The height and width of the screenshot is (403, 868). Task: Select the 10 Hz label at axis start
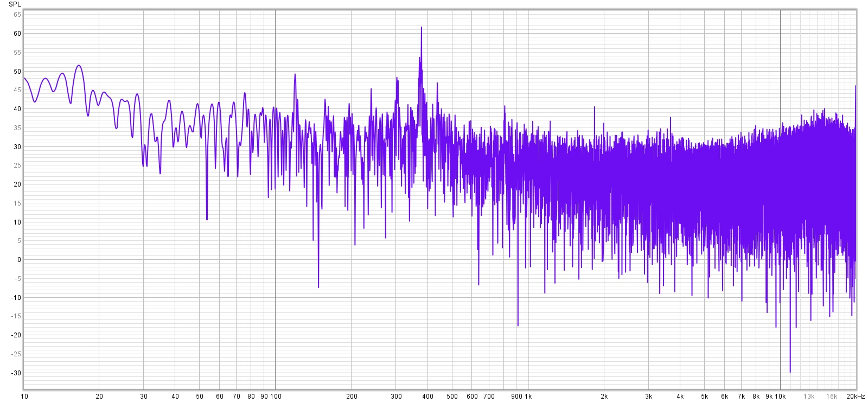24,396
